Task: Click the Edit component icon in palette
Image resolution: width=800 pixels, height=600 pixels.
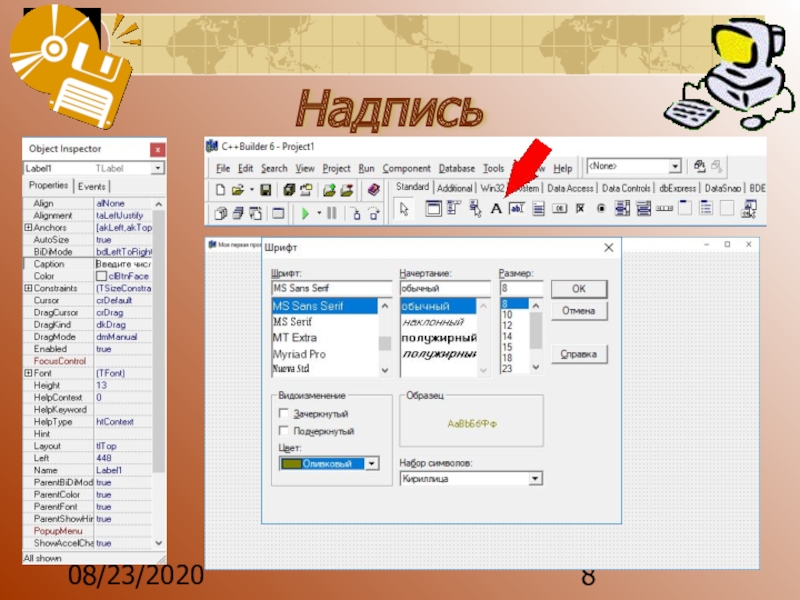Action: [516, 209]
